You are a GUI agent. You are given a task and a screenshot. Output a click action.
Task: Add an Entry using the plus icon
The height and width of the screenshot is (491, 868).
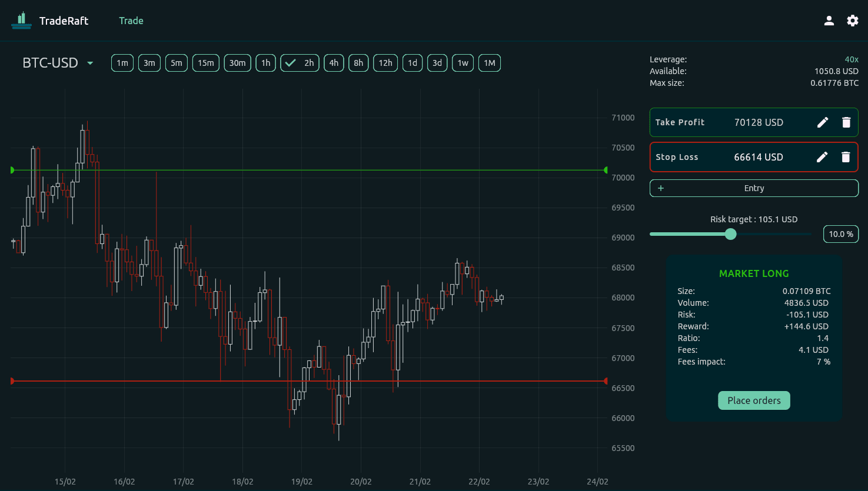tap(660, 188)
